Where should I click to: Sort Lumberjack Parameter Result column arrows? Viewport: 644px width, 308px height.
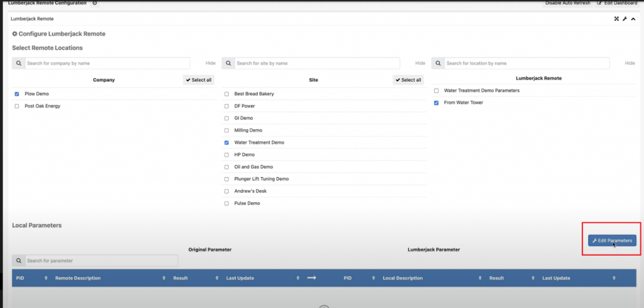533,278
